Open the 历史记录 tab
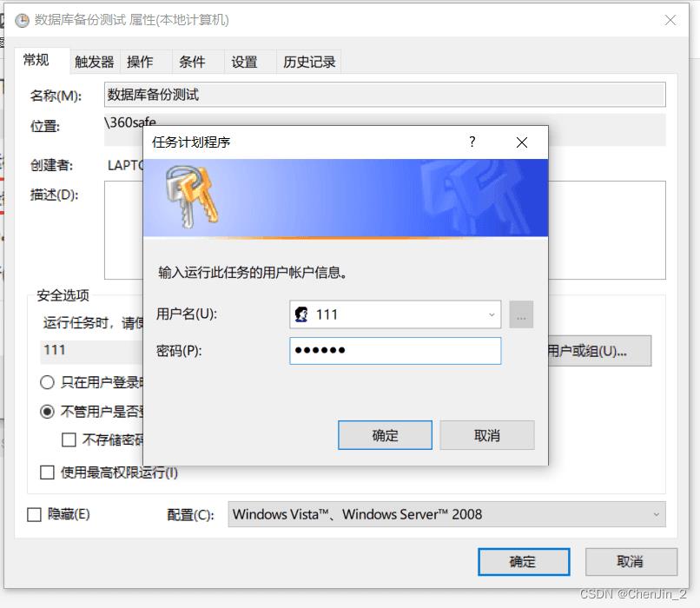Viewport: 700px width, 608px height. [309, 62]
